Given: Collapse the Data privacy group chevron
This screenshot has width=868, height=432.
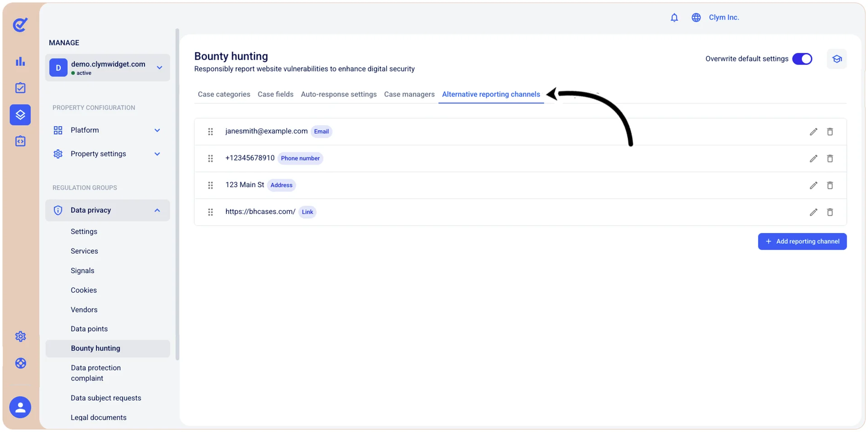Looking at the screenshot, I should [157, 210].
